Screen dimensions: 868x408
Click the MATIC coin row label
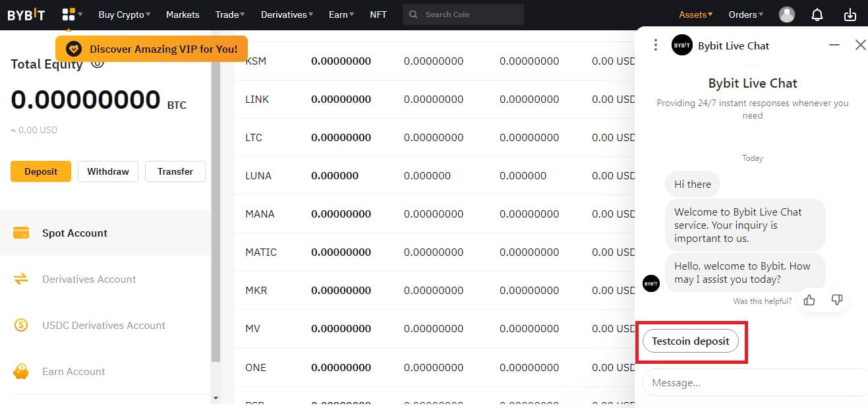point(261,252)
